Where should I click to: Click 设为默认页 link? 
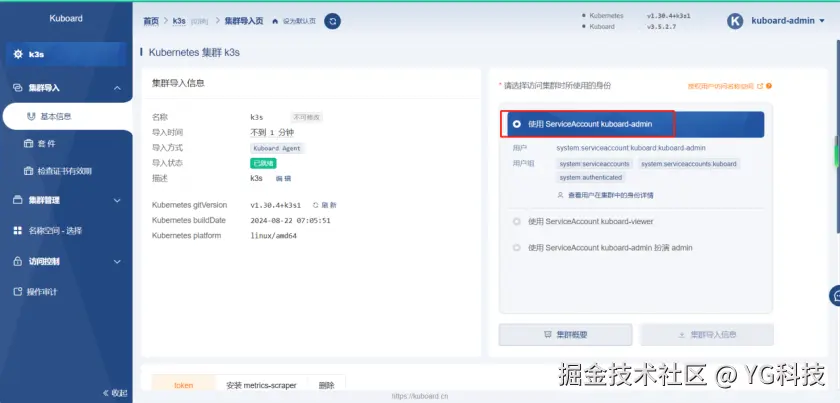299,22
